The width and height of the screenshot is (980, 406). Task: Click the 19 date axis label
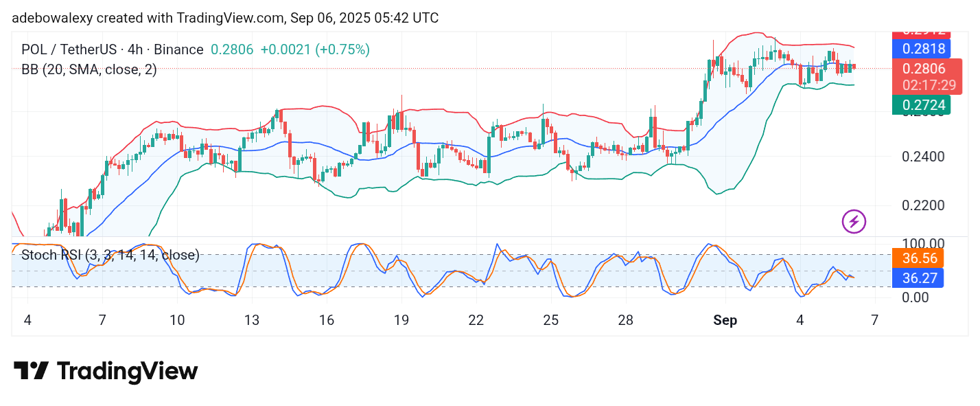point(401,320)
